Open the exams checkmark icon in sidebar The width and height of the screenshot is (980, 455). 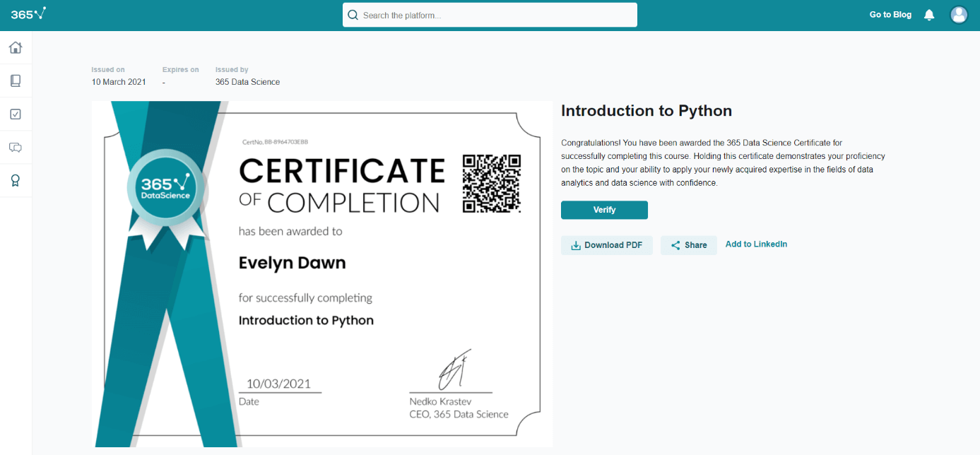(x=16, y=114)
